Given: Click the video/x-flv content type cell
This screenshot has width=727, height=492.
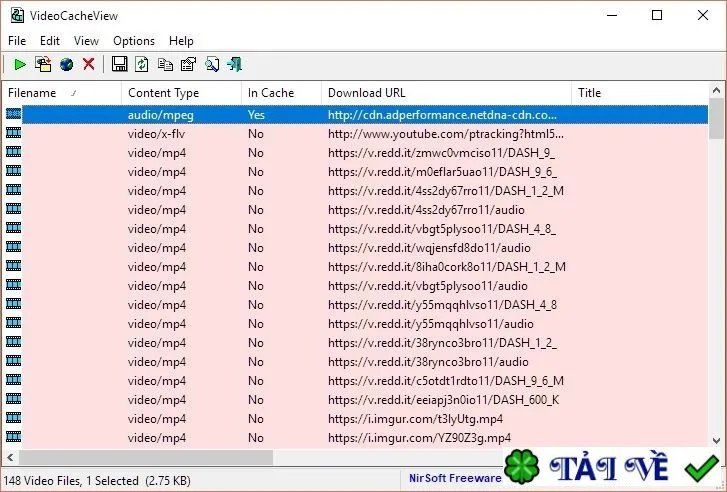Looking at the screenshot, I should click(156, 134).
